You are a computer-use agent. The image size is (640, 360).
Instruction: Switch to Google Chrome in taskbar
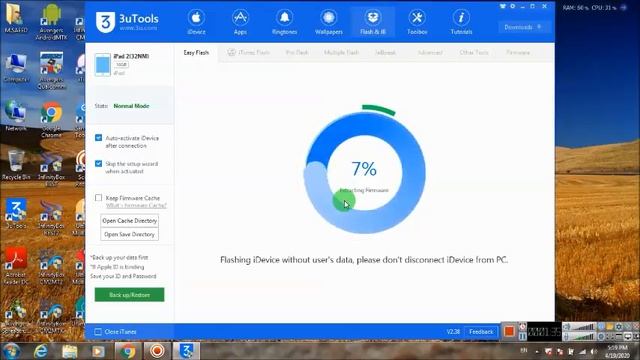[127, 351]
